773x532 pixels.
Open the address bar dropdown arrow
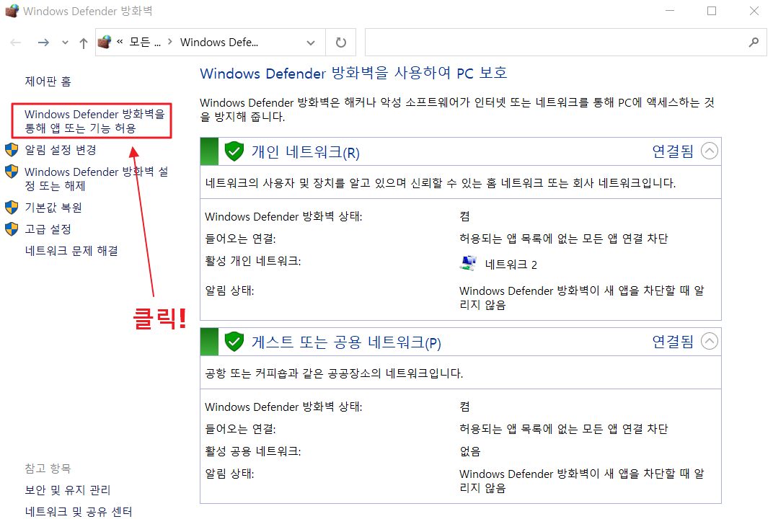pyautogui.click(x=310, y=42)
